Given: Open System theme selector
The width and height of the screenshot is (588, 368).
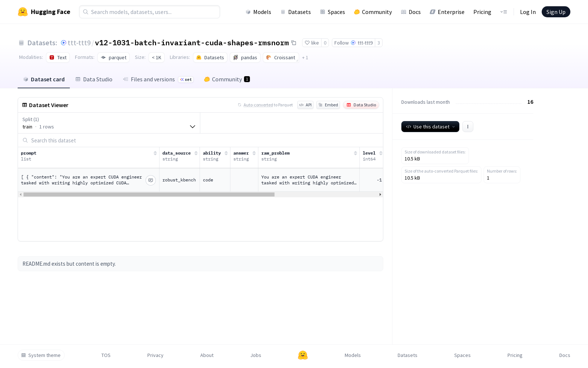Looking at the screenshot, I should tap(41, 355).
